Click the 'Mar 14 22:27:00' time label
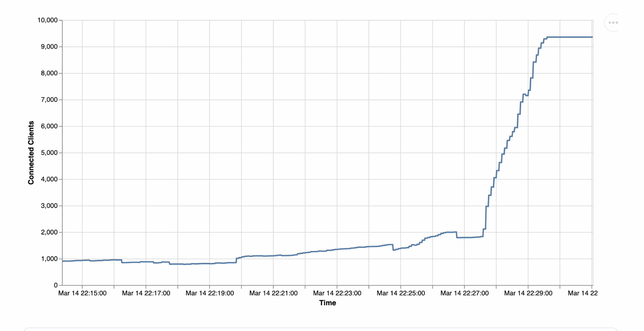Screen dimensions: 644x331 click(x=464, y=293)
